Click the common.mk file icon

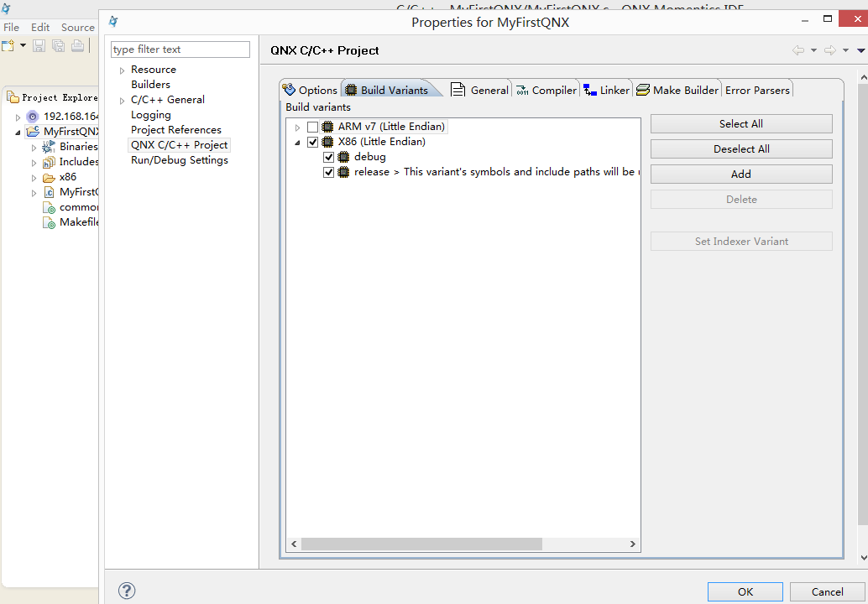pos(50,207)
